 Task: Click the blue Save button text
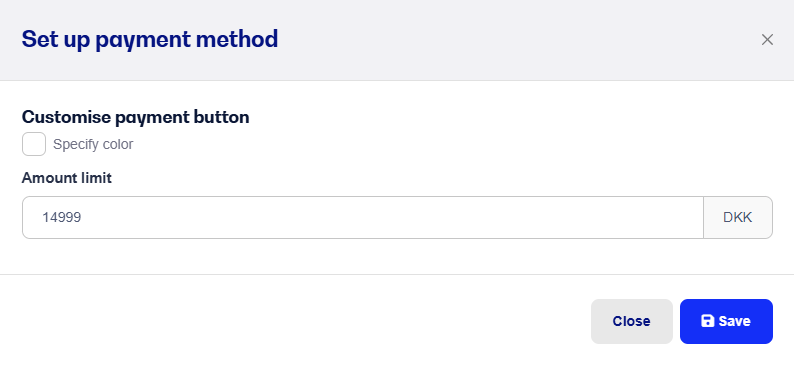[735, 321]
